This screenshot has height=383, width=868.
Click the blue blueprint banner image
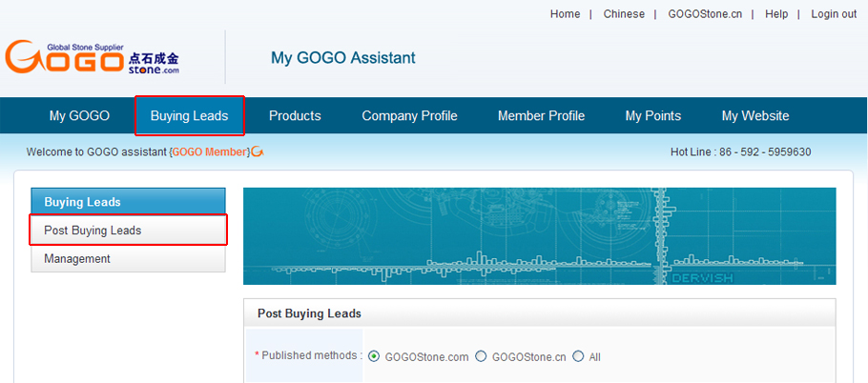tap(539, 235)
